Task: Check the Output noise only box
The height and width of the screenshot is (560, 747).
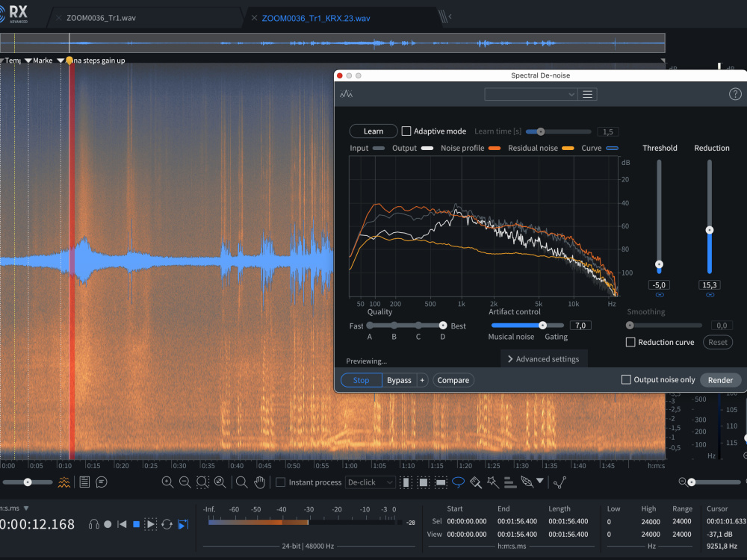Action: click(x=626, y=379)
